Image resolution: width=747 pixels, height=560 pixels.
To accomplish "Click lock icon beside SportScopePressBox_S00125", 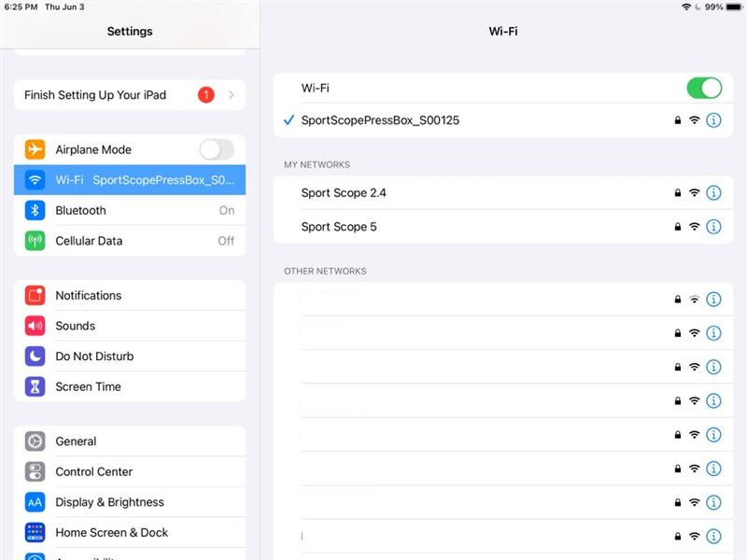I will 678,120.
